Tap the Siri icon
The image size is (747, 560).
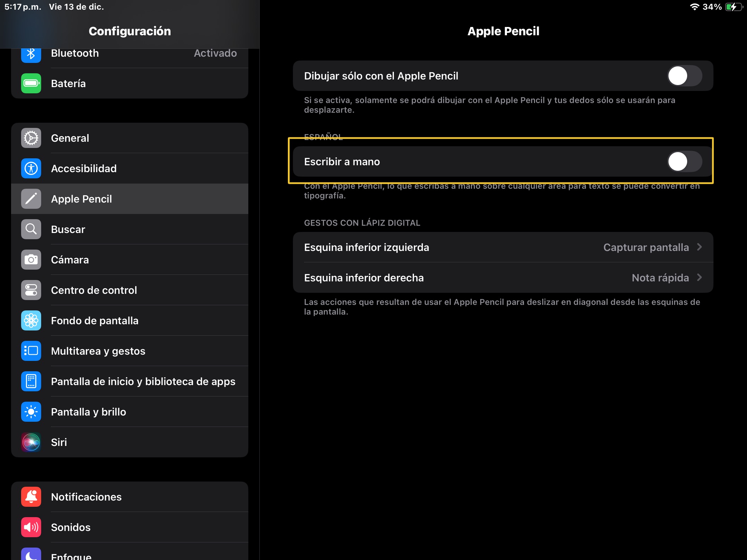click(x=31, y=442)
